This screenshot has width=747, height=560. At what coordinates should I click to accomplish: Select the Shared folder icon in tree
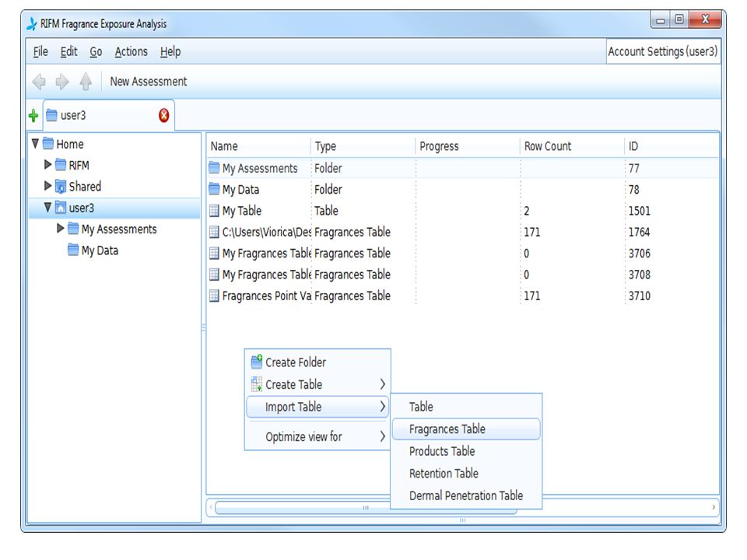click(x=61, y=186)
